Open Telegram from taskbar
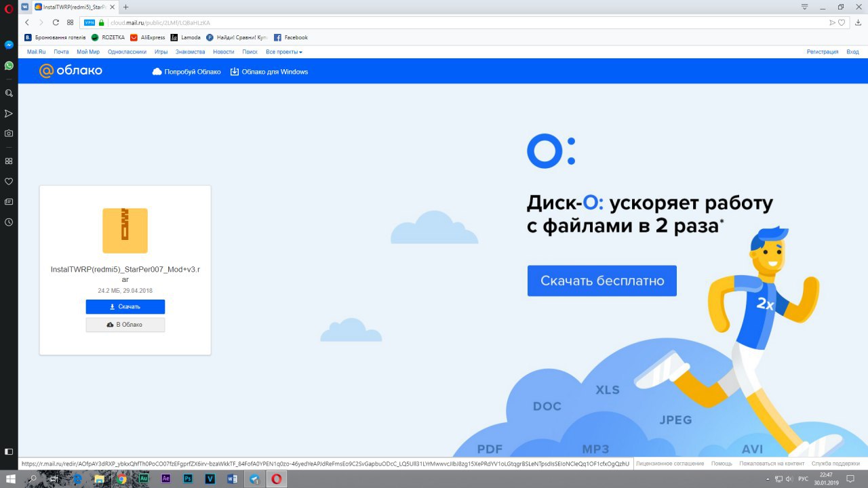The width and height of the screenshot is (868, 488). click(254, 479)
